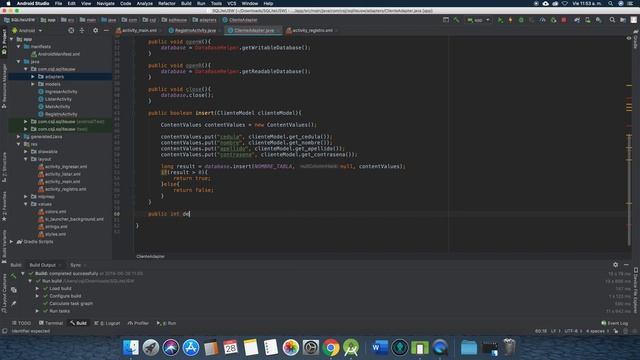Open Build panel gear settings
This screenshot has height=360, width=640.
(615, 265)
